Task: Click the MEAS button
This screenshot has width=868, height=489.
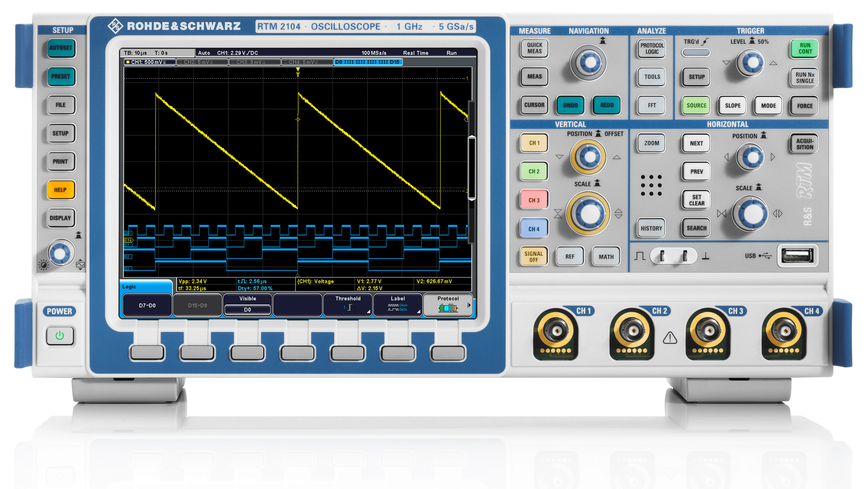Action: pyautogui.click(x=534, y=77)
